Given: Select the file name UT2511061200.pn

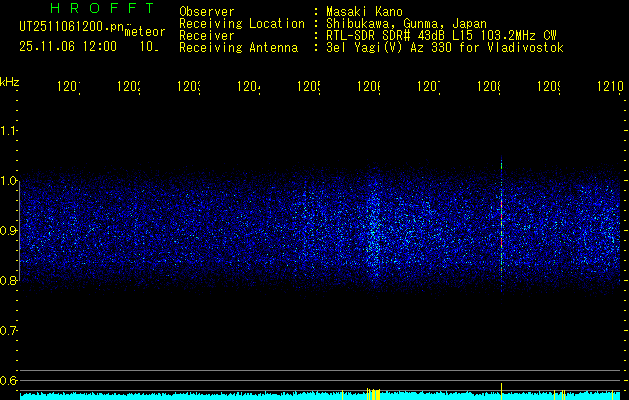Looking at the screenshot, I should coord(72,26).
